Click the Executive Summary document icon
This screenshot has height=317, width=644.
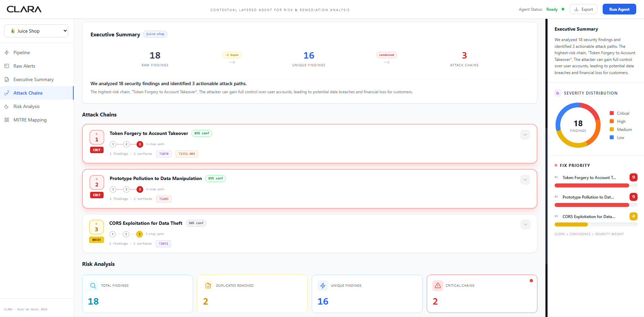click(7, 79)
